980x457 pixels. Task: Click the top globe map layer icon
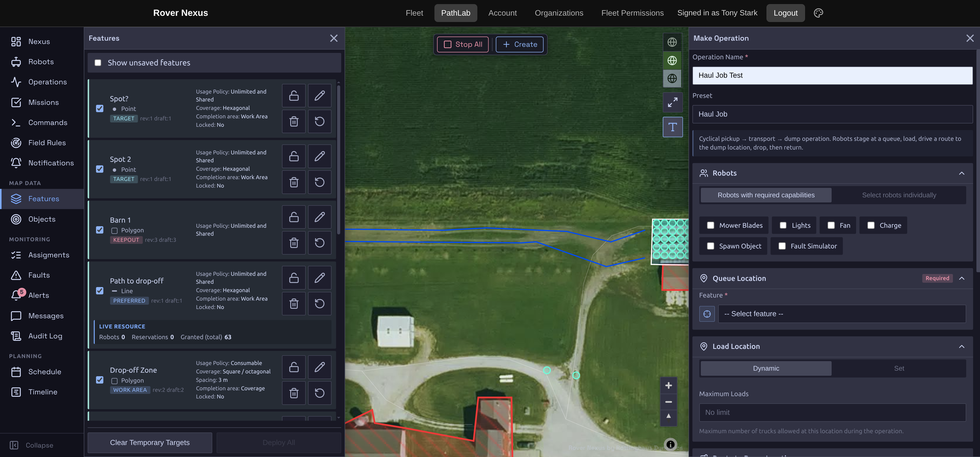coord(672,42)
